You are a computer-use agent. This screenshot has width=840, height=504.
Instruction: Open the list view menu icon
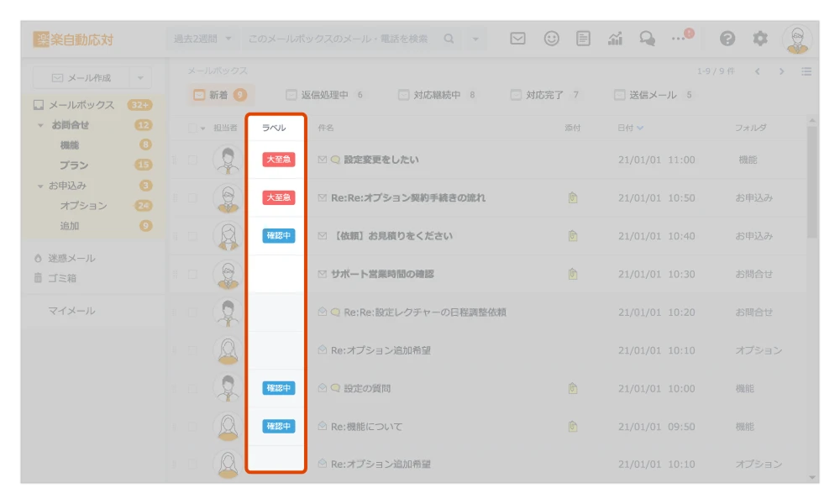tap(806, 71)
